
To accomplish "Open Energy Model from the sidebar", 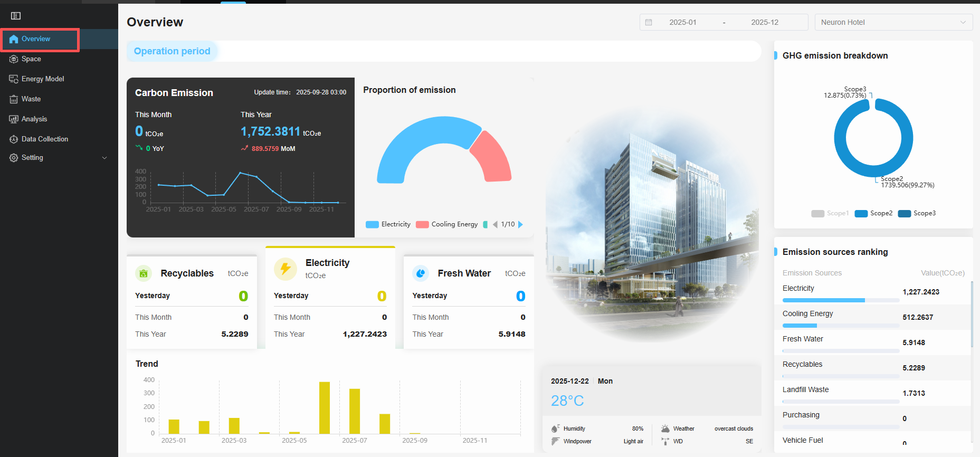I will tap(43, 79).
